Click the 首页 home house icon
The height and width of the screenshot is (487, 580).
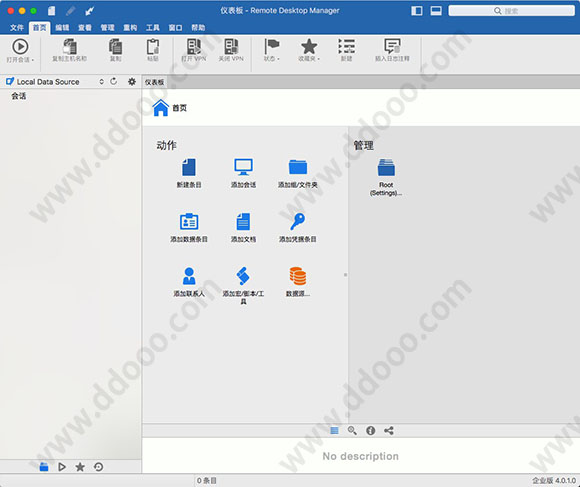[161, 108]
